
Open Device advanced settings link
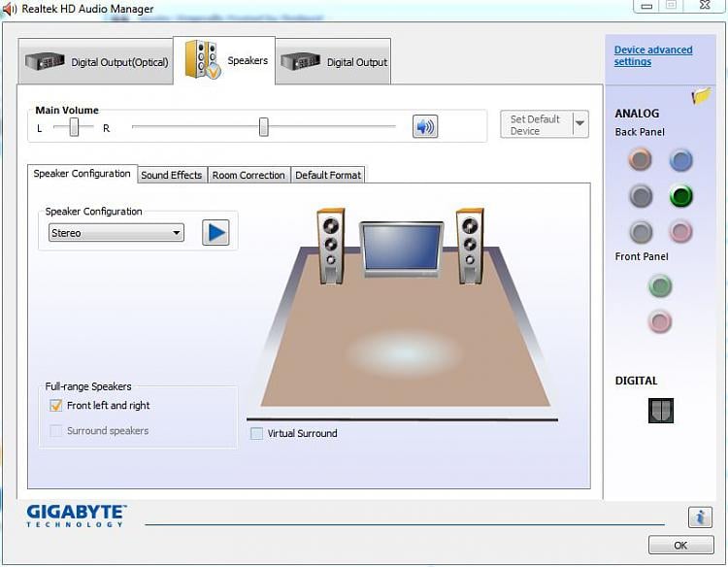point(653,55)
